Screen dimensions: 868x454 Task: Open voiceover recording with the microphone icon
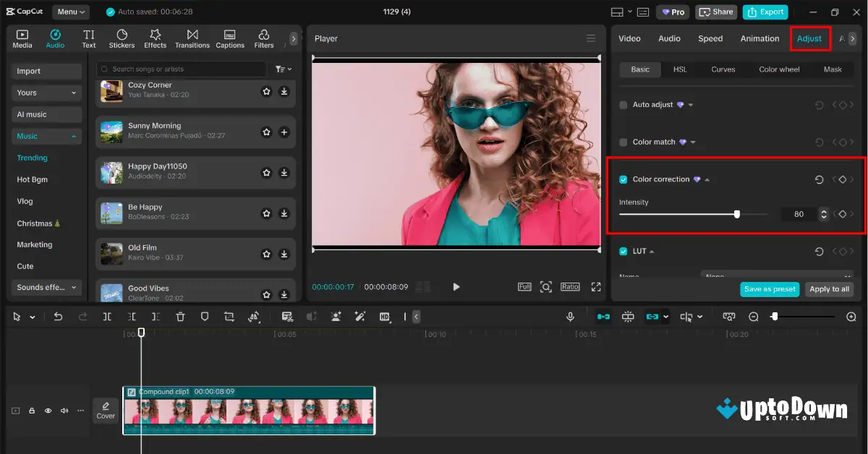pyautogui.click(x=571, y=316)
